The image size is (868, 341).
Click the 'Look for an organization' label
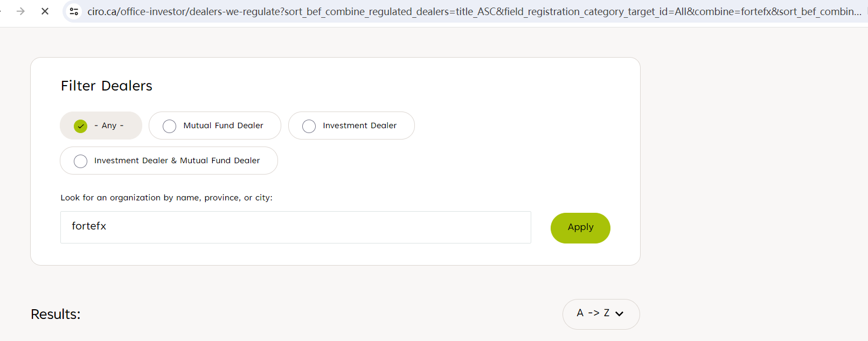tap(166, 198)
